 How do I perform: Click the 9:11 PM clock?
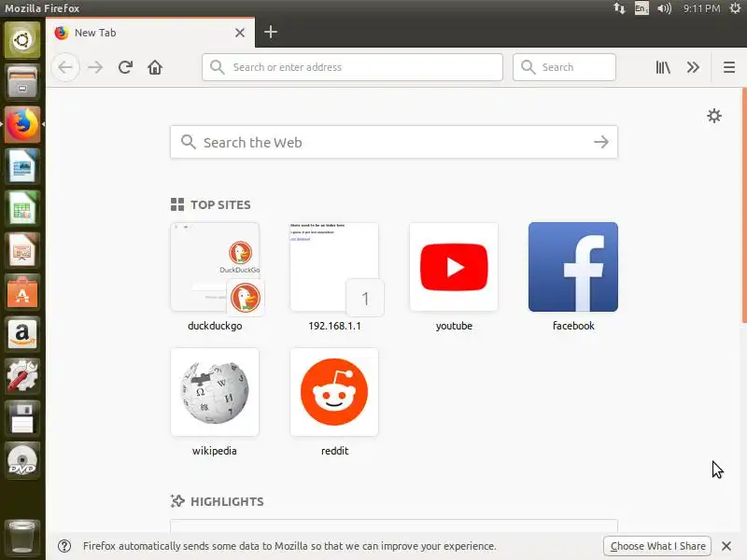pyautogui.click(x=701, y=8)
